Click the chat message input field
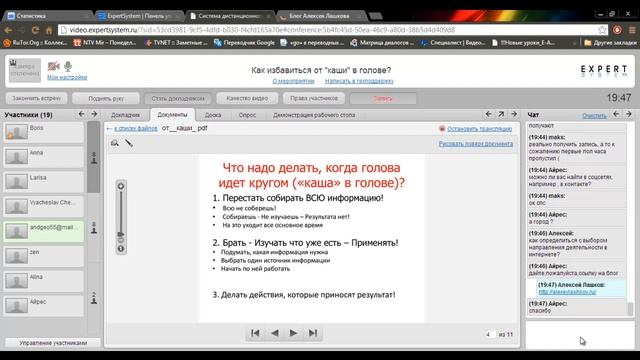640x360 pixels. [580, 335]
